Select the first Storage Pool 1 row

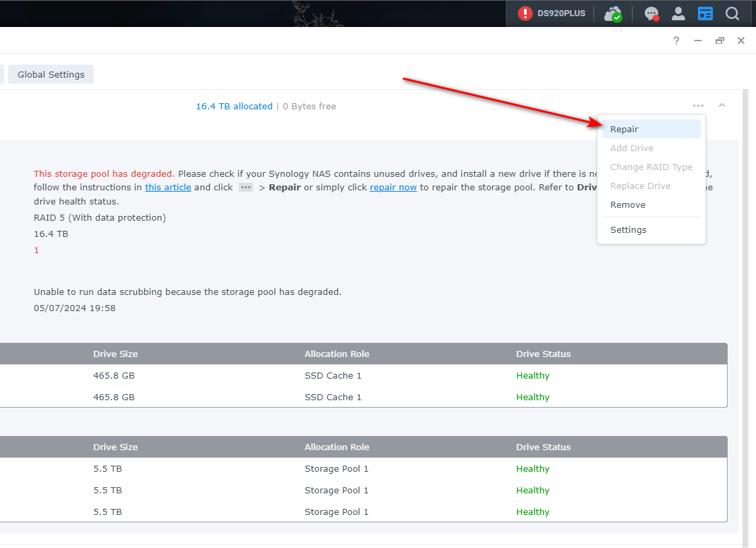click(x=364, y=468)
